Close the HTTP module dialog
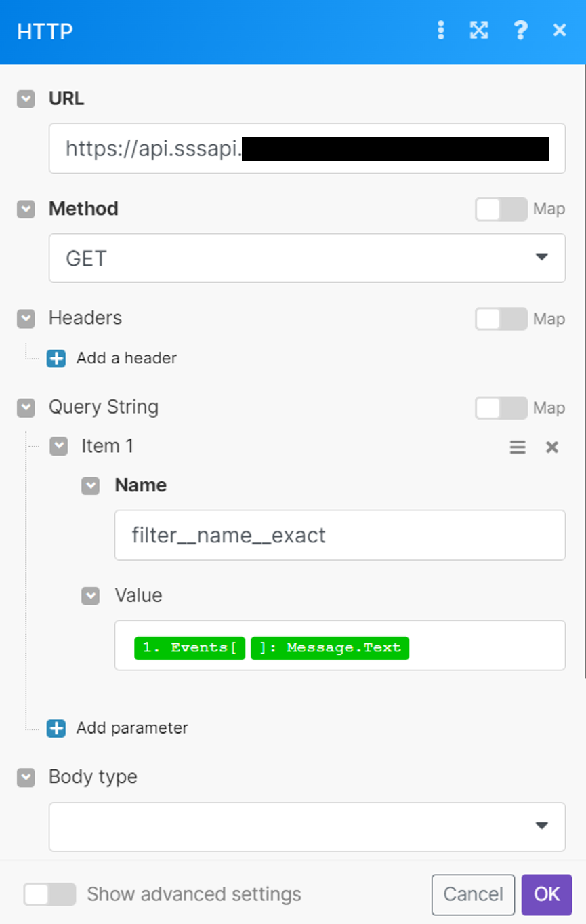The width and height of the screenshot is (586, 924). tap(560, 30)
